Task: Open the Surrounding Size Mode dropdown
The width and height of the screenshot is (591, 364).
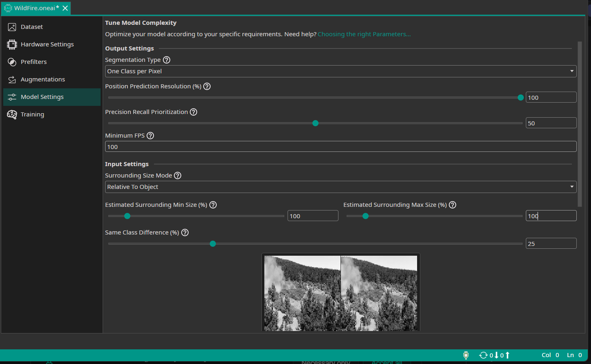Action: [x=341, y=187]
